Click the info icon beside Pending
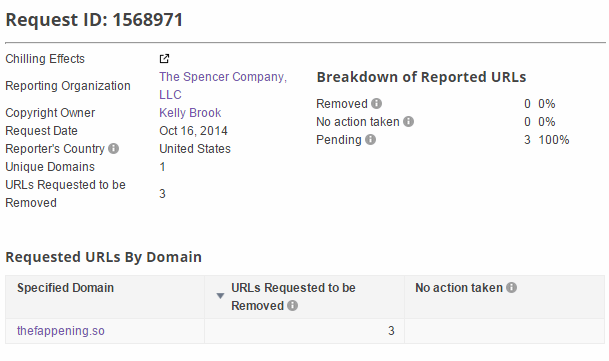Viewport: 609px width, 361px height. pyautogui.click(x=371, y=140)
